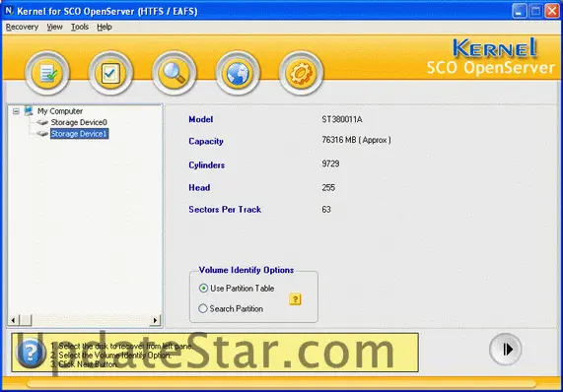
Task: Click the head value 255
Action: point(328,187)
